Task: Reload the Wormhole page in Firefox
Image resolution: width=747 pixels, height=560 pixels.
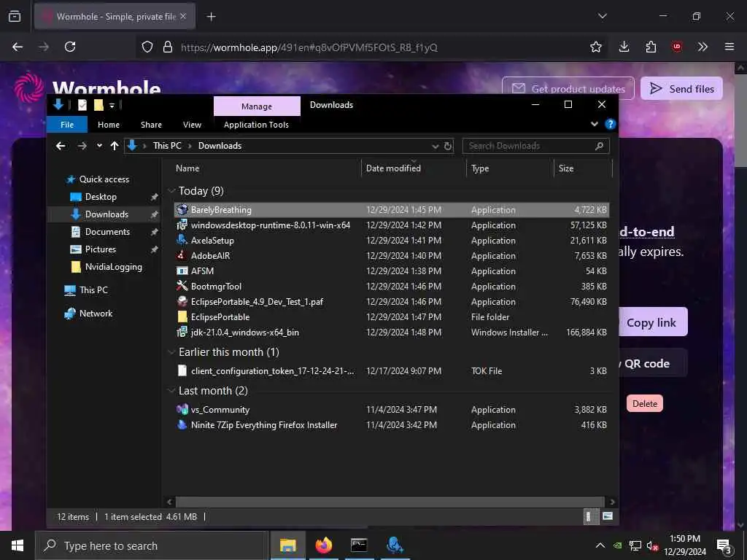Action: coord(70,47)
